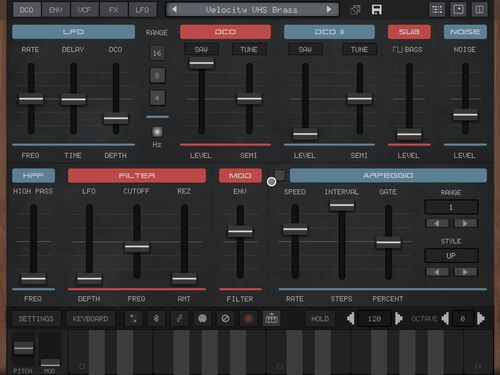Click the panic stop circle-slash icon
This screenshot has height=375, width=500.
[x=225, y=319]
